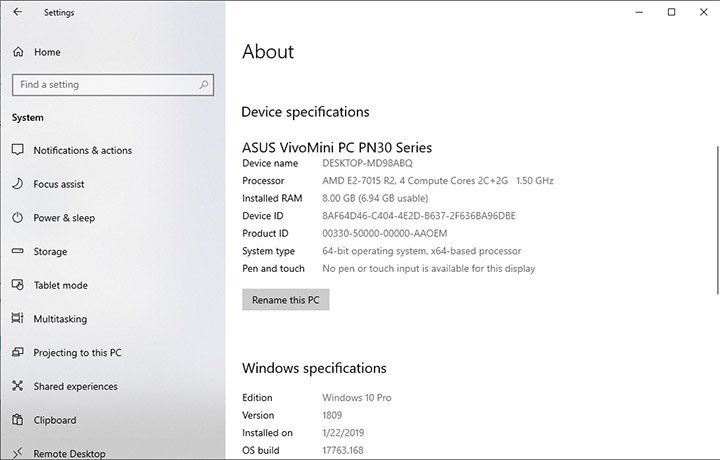Click the back arrow icon
The height and width of the screenshot is (460, 720).
point(17,13)
